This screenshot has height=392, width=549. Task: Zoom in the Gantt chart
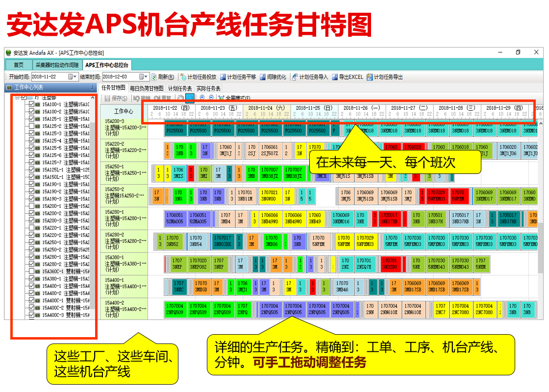pos(202,98)
